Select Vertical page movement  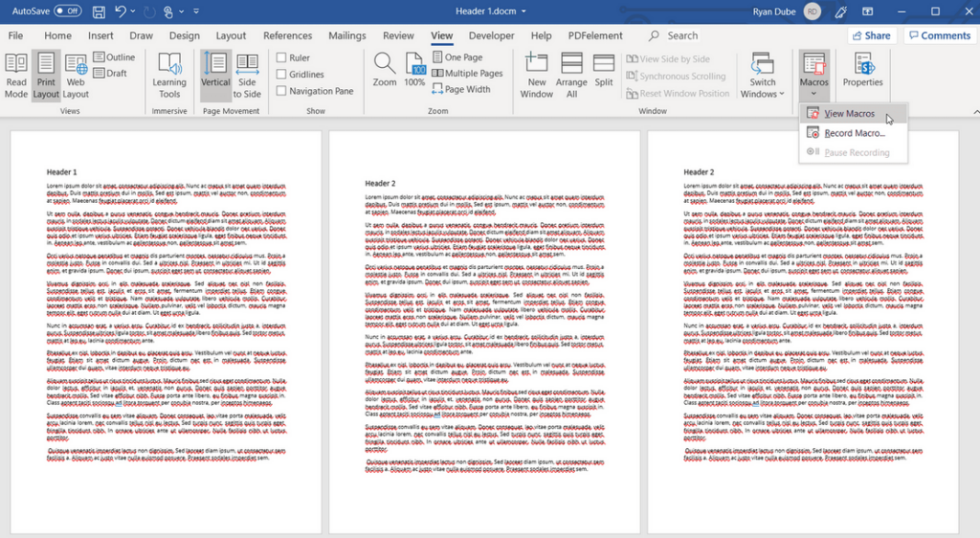coord(215,76)
